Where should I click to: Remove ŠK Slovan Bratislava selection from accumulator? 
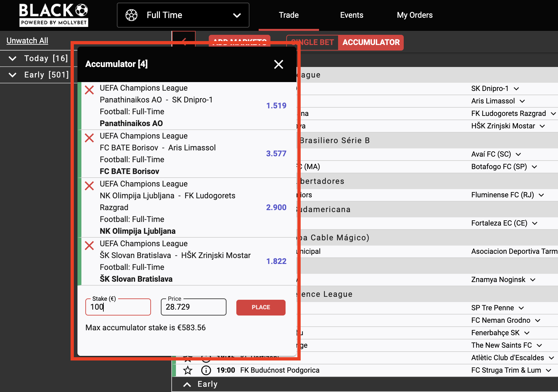89,246
